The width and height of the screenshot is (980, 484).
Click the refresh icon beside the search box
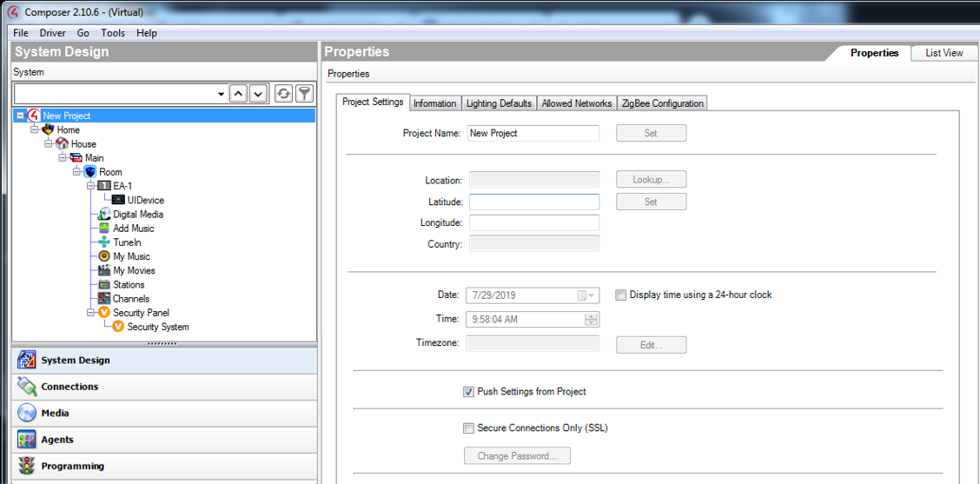[283, 94]
